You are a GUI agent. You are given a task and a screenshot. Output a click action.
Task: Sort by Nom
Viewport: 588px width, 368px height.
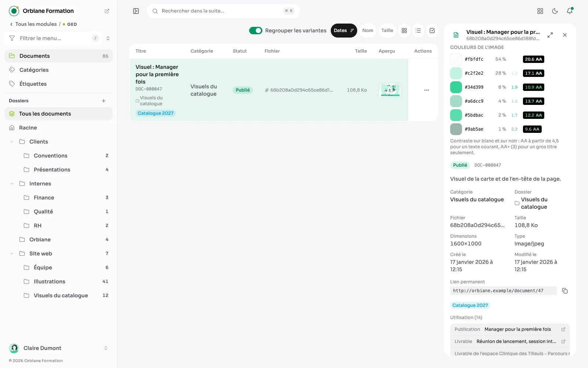coord(367,31)
